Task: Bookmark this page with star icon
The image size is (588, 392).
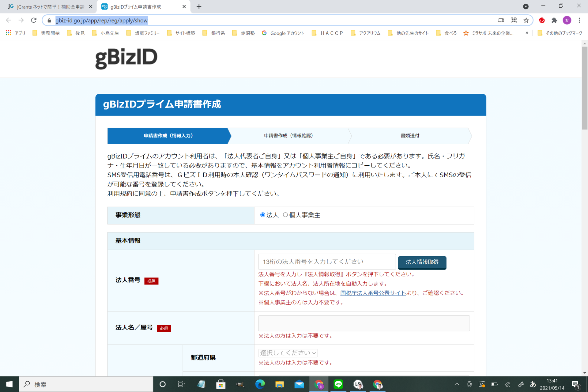Action: point(526,21)
